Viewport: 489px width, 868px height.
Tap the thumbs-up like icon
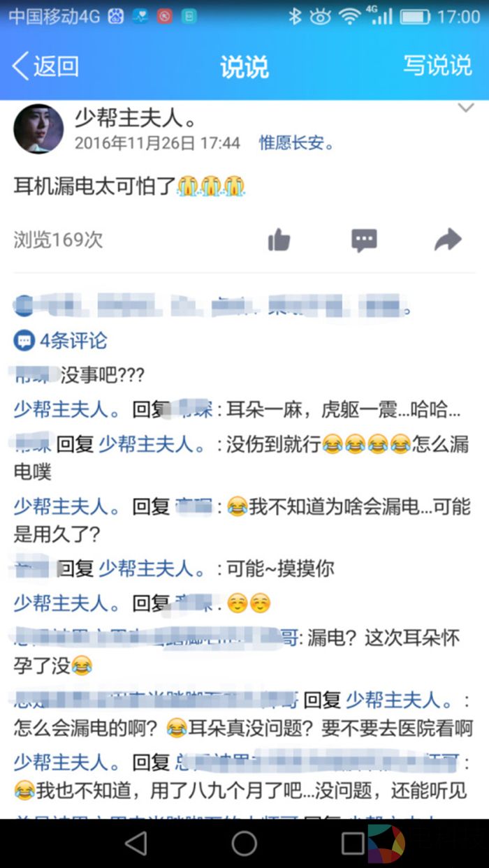pos(279,240)
